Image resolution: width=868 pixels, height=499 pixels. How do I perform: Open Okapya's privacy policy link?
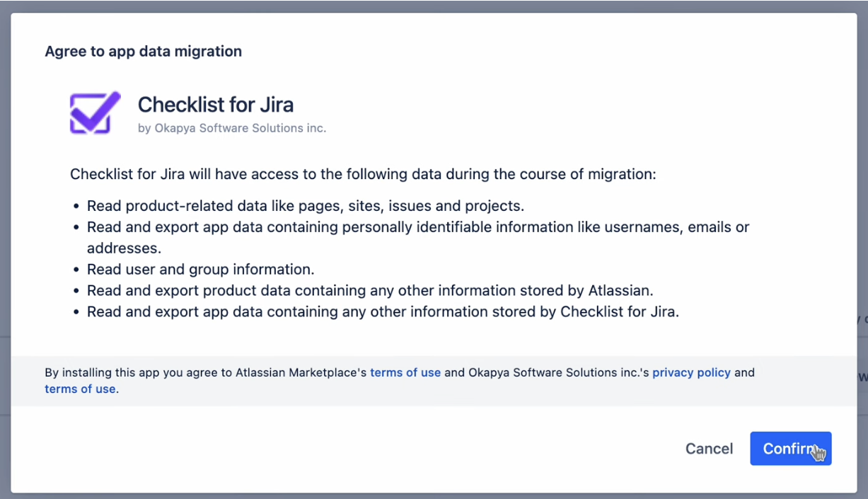pos(691,372)
